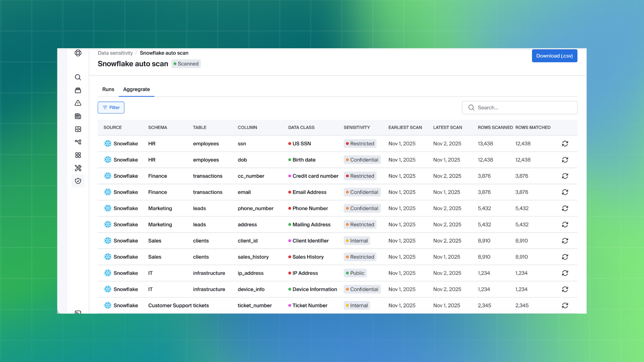Viewport: 644px width, 362px height.
Task: Rescan the ssn column row
Action: tap(565, 144)
